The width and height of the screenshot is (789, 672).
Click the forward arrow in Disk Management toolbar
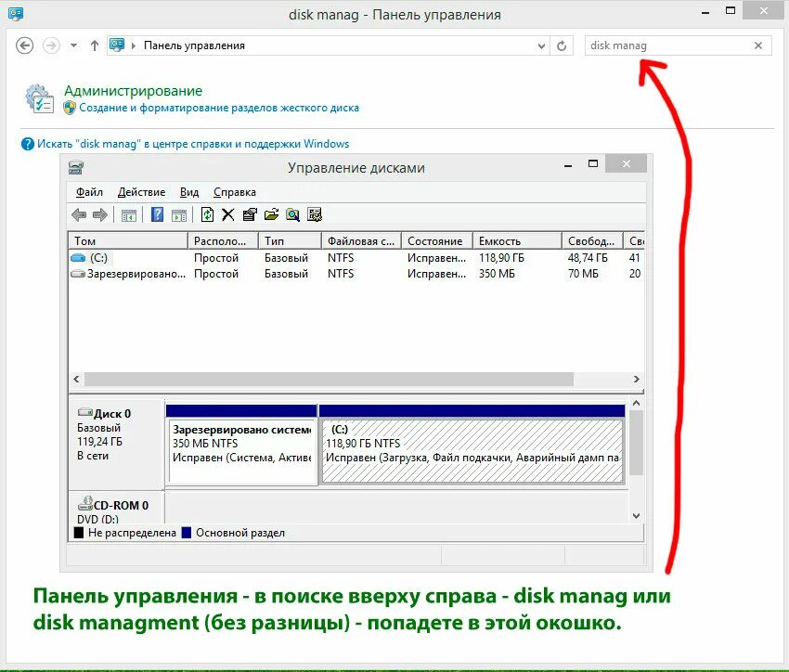[100, 214]
